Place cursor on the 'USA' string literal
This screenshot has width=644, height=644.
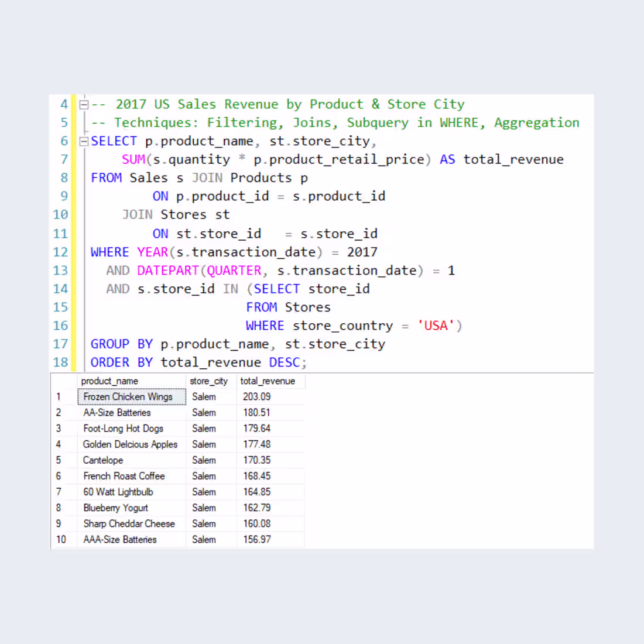coord(435,326)
